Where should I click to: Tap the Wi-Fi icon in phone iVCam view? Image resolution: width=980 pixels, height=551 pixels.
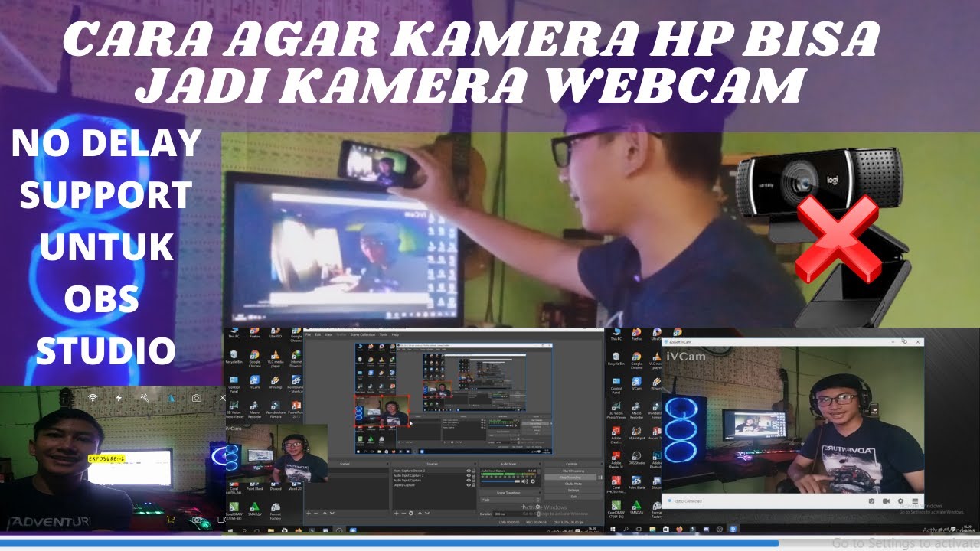point(93,398)
